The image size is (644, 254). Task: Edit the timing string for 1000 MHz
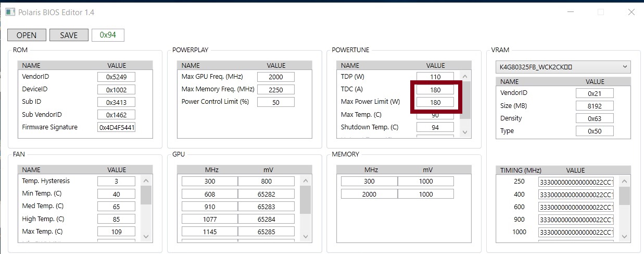point(576,232)
